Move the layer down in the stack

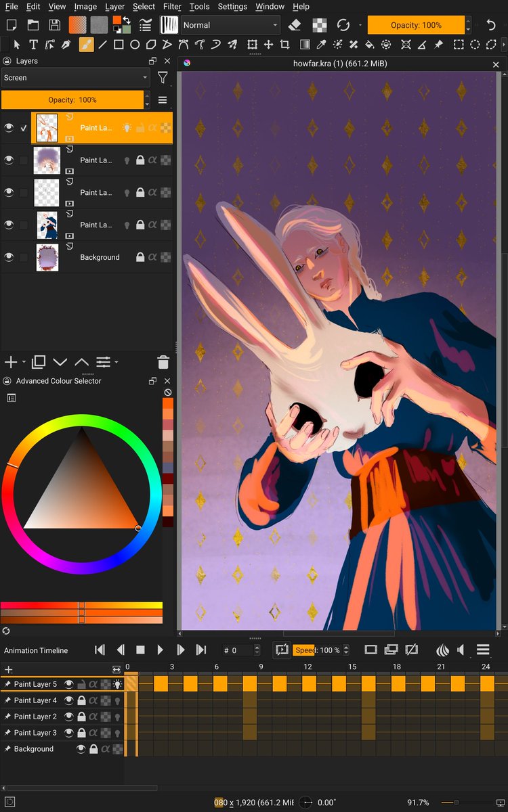[x=60, y=362]
